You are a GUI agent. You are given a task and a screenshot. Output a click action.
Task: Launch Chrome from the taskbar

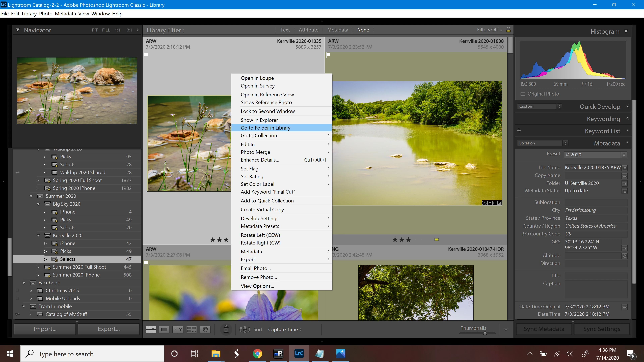pyautogui.click(x=257, y=353)
